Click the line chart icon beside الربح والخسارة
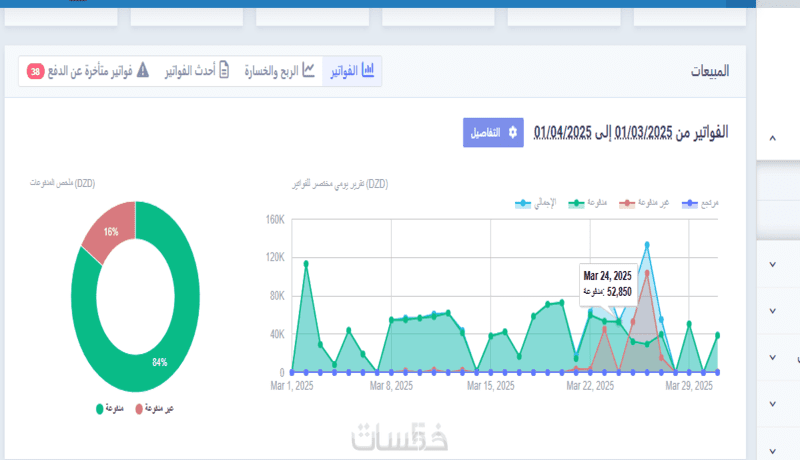This screenshot has width=800, height=460. pos(308,70)
